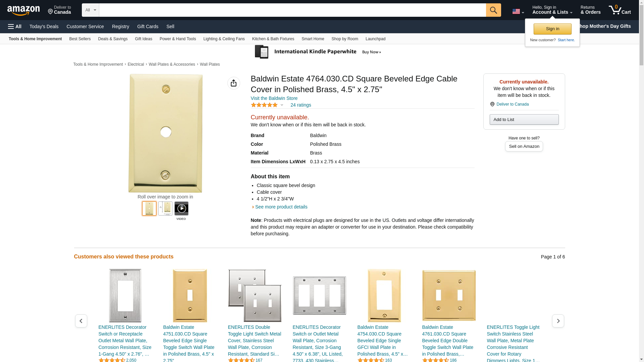Screen dimensions: 644x362
Task: Open the shopping cart
Action: (x=620, y=10)
